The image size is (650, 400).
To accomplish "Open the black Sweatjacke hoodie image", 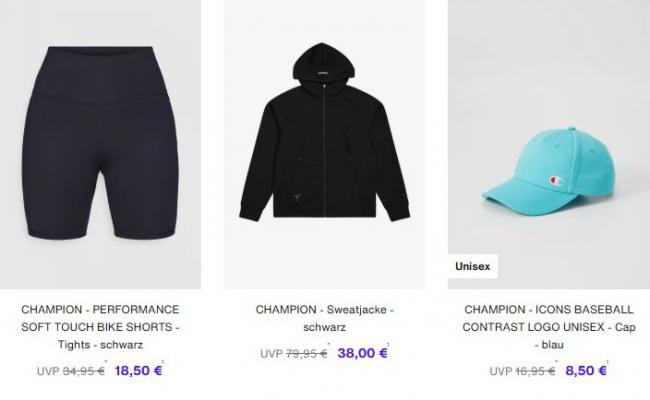I will coord(325,144).
